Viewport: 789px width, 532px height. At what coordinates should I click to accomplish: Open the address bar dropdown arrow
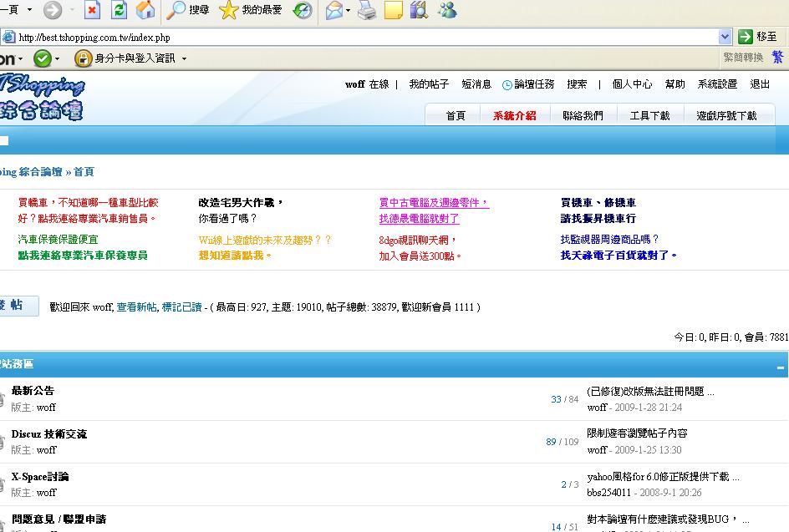coord(725,37)
